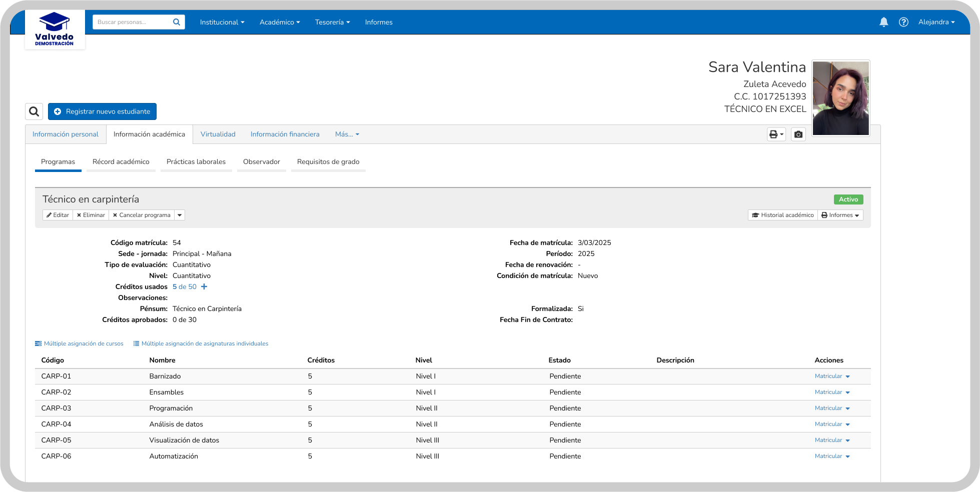Click the Historial académico button
980x492 pixels.
tap(783, 215)
